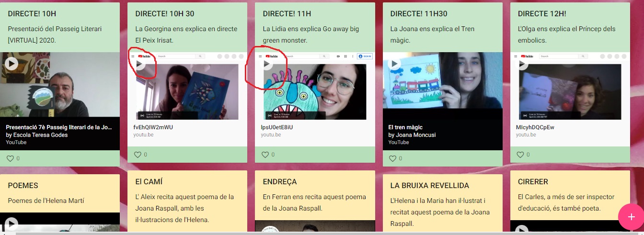Image resolution: width=644 pixels, height=235 pixels.
Task: Like the DIRECTE 12H! post
Action: click(521, 155)
